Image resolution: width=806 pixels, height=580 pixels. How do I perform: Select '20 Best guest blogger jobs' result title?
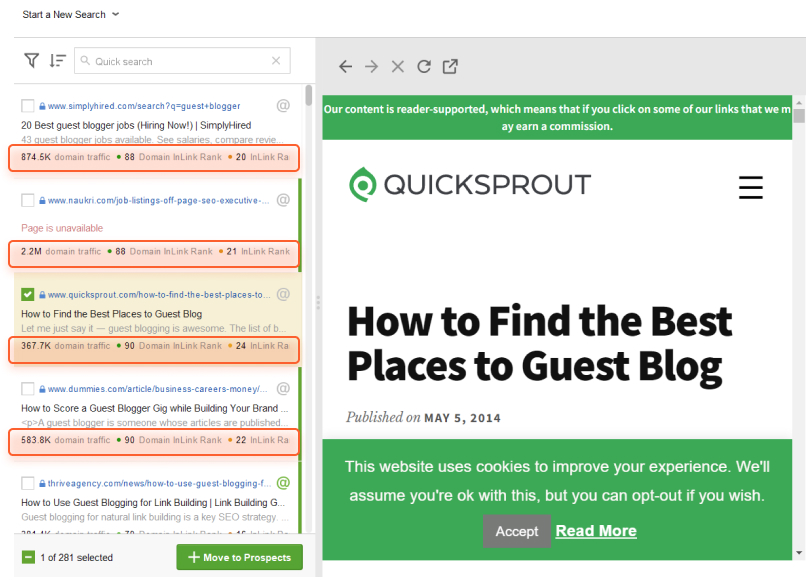[136, 125]
